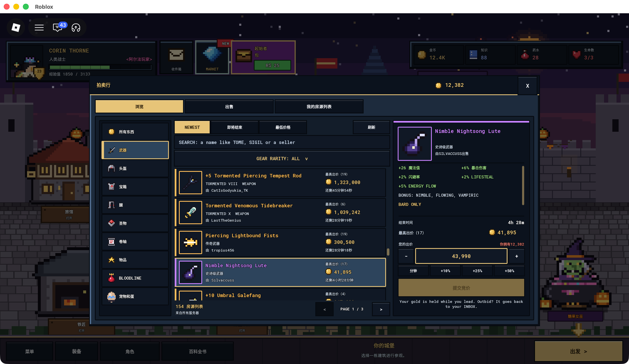Select the legs category
This screenshot has width=629, height=364.
[x=135, y=205]
